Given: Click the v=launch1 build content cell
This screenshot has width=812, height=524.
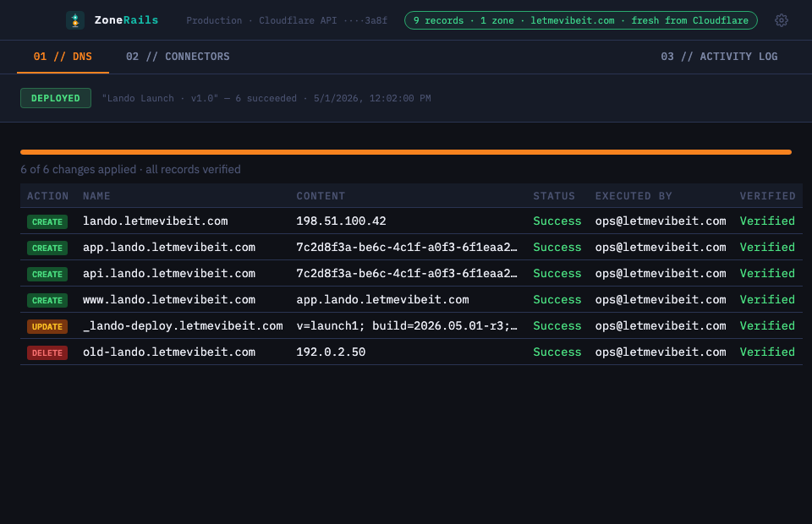Looking at the screenshot, I should (x=407, y=326).
